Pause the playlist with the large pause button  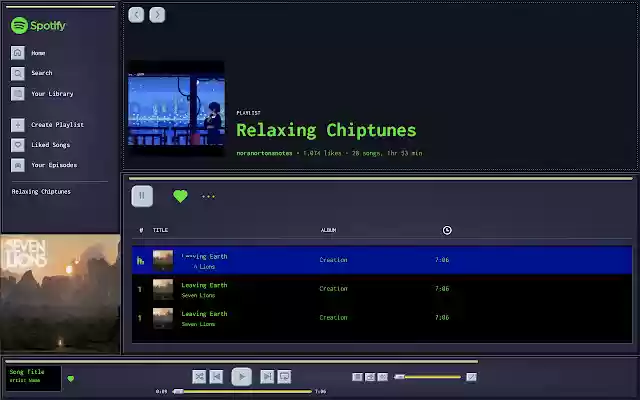(142, 196)
